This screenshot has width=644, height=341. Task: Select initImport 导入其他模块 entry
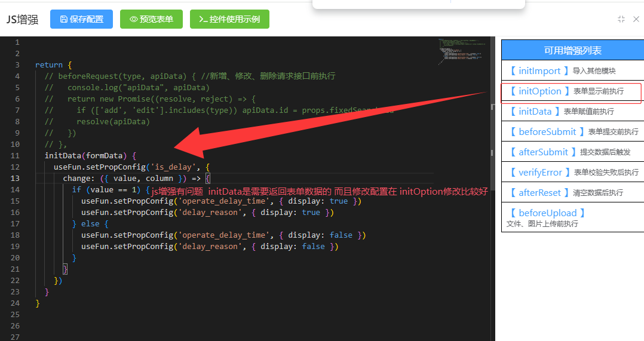point(572,70)
